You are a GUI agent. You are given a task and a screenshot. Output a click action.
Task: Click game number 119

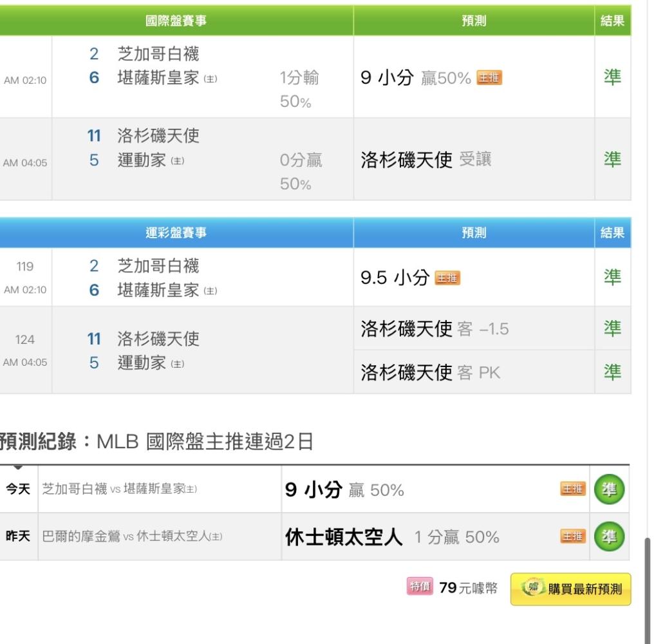point(24,267)
